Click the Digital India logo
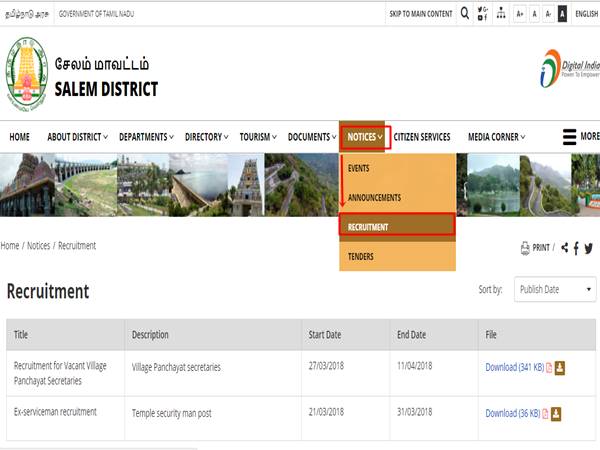The height and width of the screenshot is (450, 600). [x=569, y=68]
